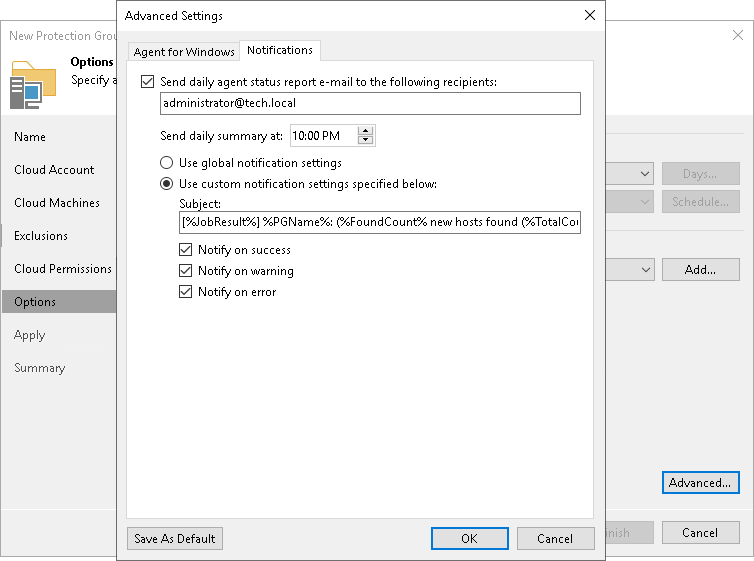Close the New Protection Group window
The height and width of the screenshot is (561, 754).
click(x=738, y=35)
